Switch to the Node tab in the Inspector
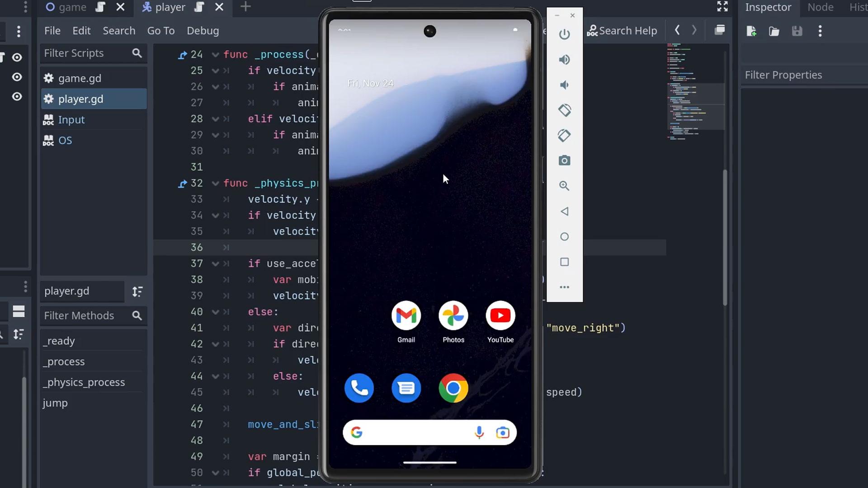The width and height of the screenshot is (868, 488). tap(820, 7)
